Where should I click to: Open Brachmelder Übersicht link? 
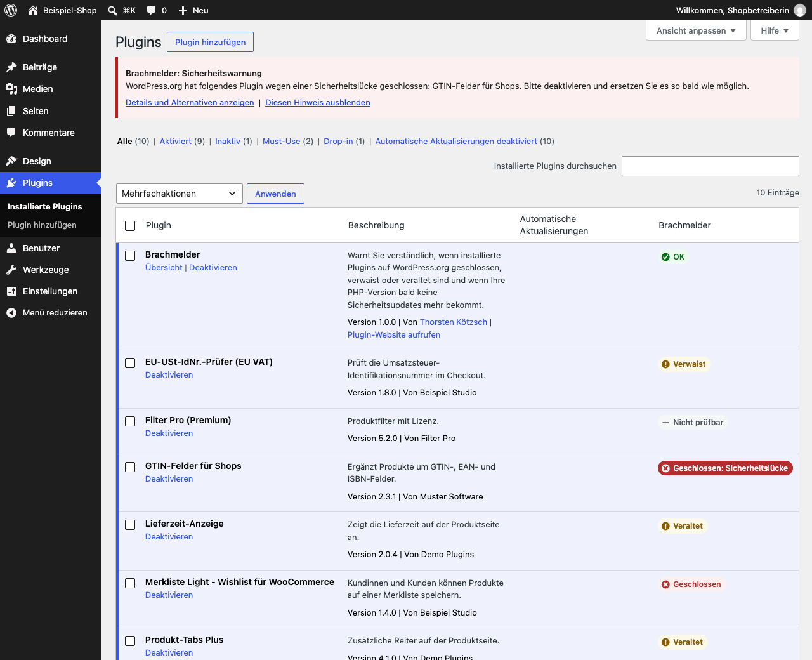pyautogui.click(x=164, y=267)
